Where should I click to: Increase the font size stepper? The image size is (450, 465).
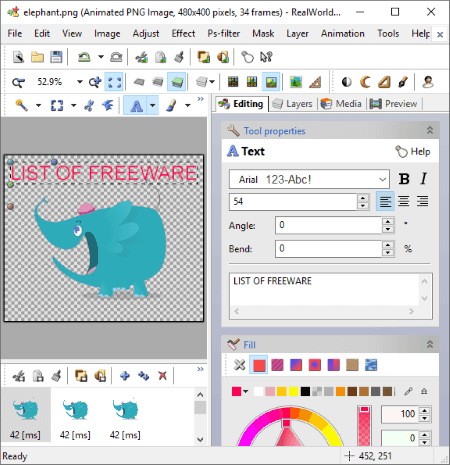point(363,197)
